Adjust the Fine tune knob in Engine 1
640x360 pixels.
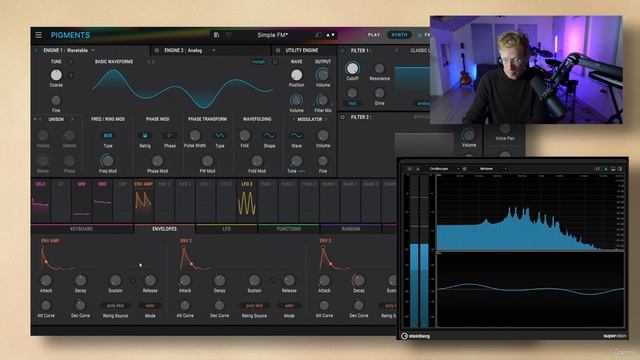[x=56, y=100]
